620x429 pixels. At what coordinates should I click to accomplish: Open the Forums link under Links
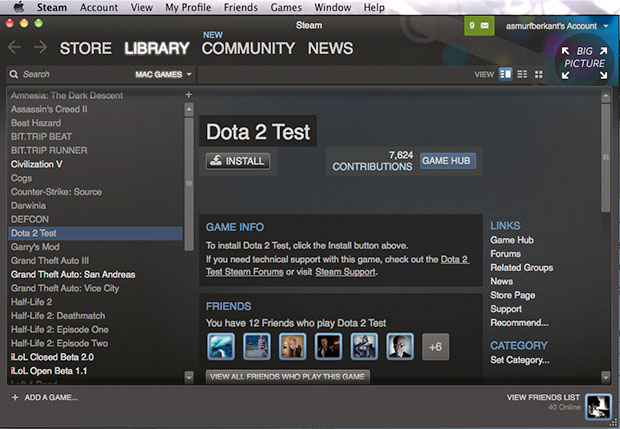click(505, 253)
